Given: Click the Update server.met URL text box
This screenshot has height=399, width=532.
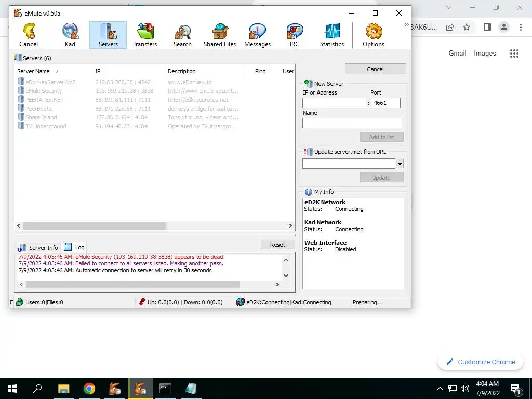Looking at the screenshot, I should 349,164.
